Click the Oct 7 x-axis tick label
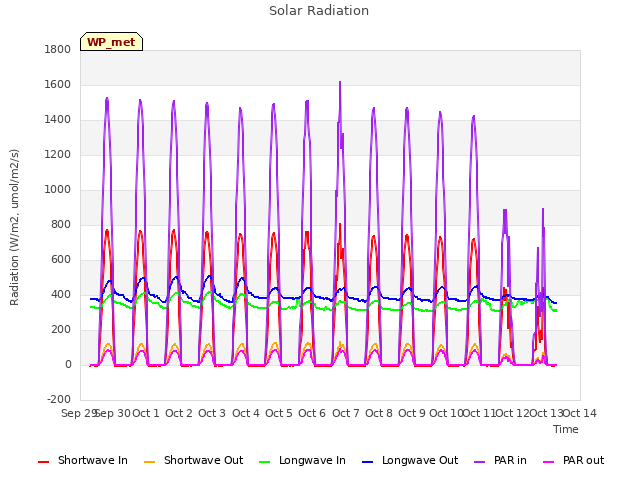 point(346,413)
